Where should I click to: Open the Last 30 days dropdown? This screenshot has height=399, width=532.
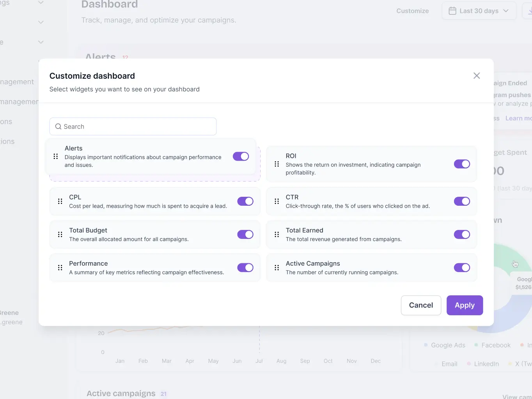479,11
